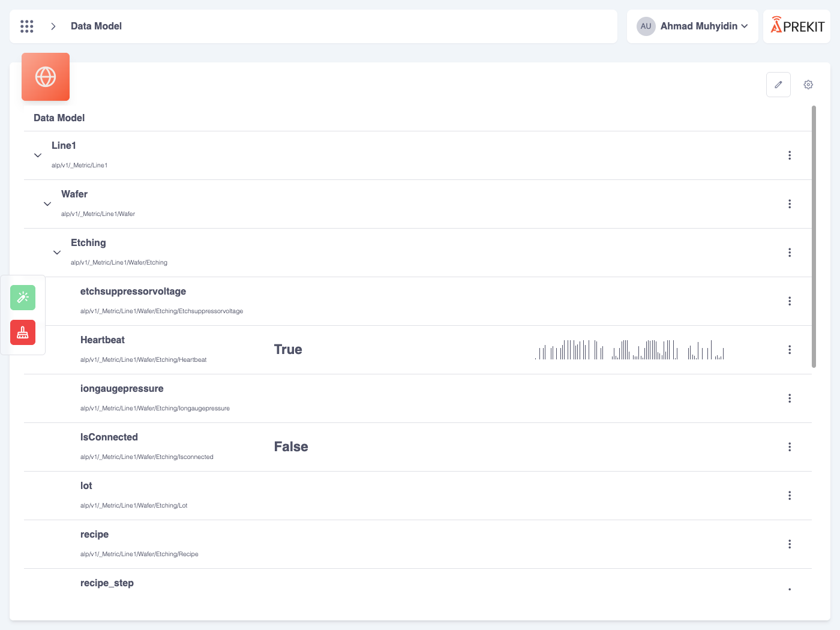Click the Etching/Iongaugepressure topic path
The image size is (840, 630).
(155, 409)
